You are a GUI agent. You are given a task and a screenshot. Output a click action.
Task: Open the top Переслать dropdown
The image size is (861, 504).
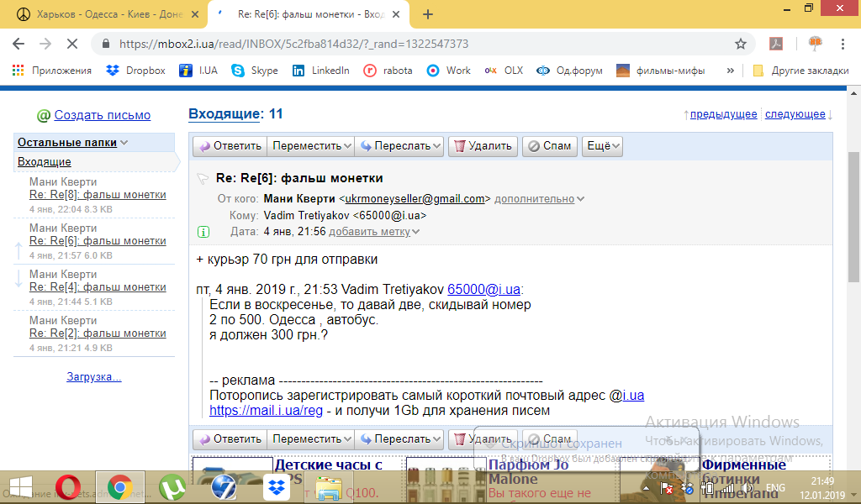(399, 146)
